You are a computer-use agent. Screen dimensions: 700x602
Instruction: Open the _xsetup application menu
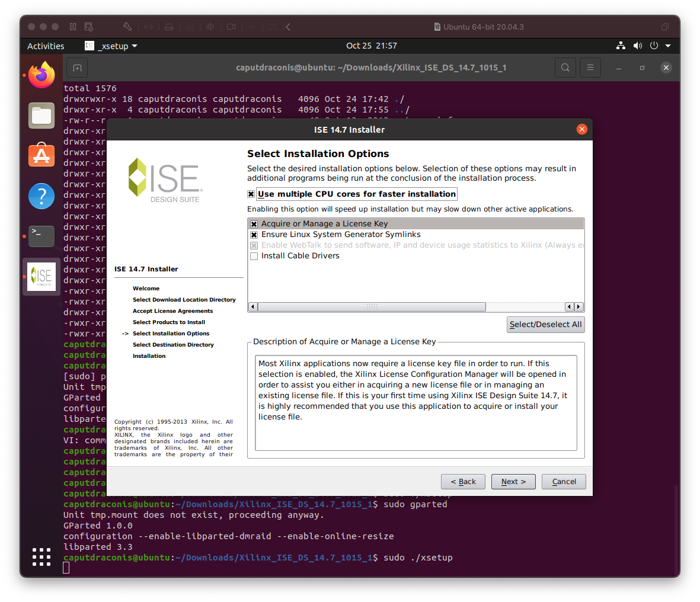click(x=111, y=46)
